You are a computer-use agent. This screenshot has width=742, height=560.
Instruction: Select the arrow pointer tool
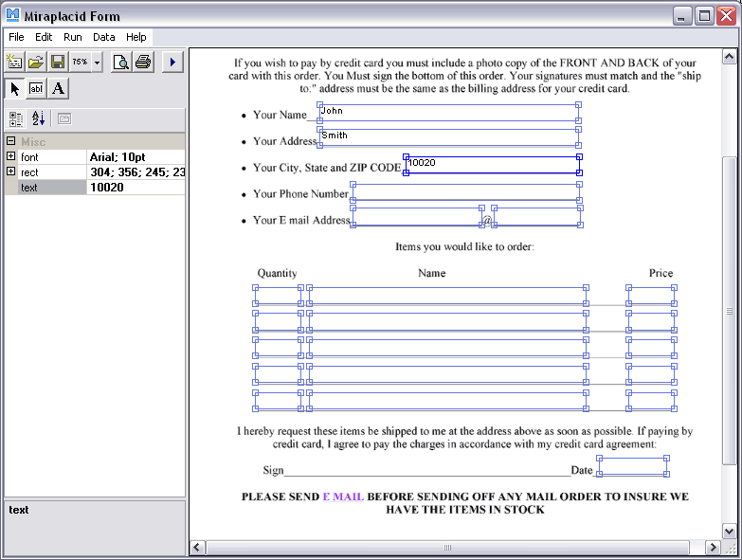pyautogui.click(x=15, y=88)
